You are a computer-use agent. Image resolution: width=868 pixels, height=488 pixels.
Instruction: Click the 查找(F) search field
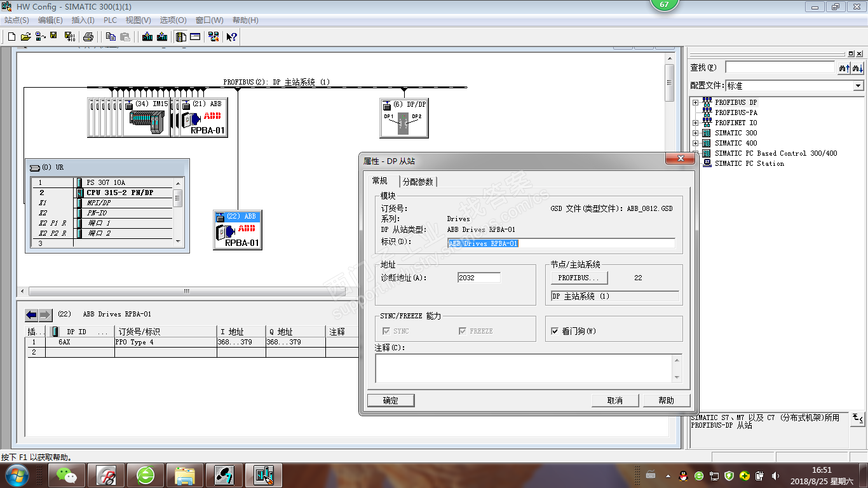click(x=780, y=67)
